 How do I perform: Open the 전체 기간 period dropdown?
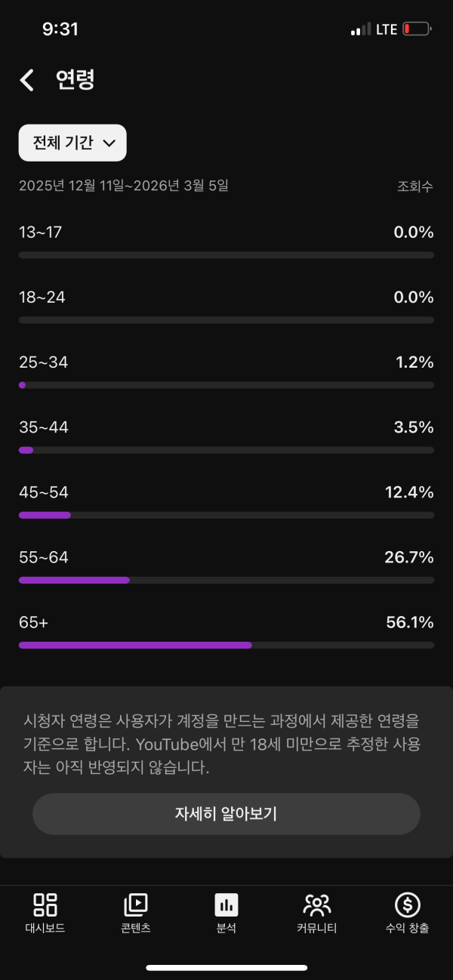(72, 143)
